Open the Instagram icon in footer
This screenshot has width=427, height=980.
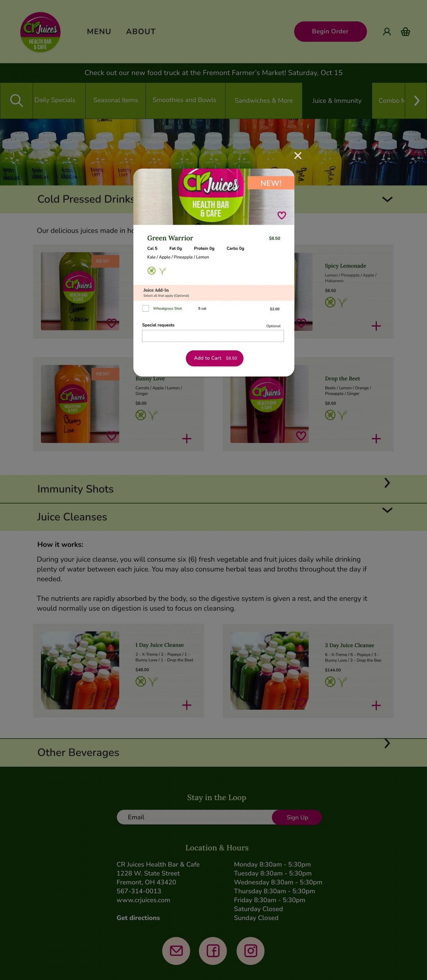pyautogui.click(x=251, y=951)
